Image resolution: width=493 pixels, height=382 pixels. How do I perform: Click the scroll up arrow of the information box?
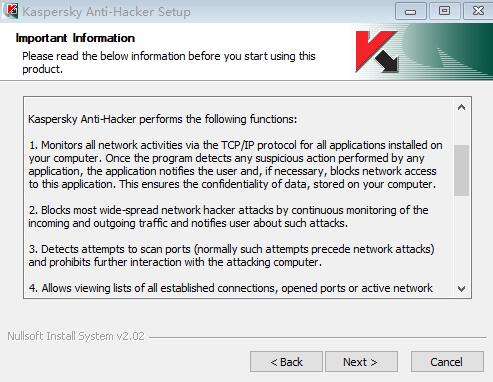pyautogui.click(x=462, y=107)
